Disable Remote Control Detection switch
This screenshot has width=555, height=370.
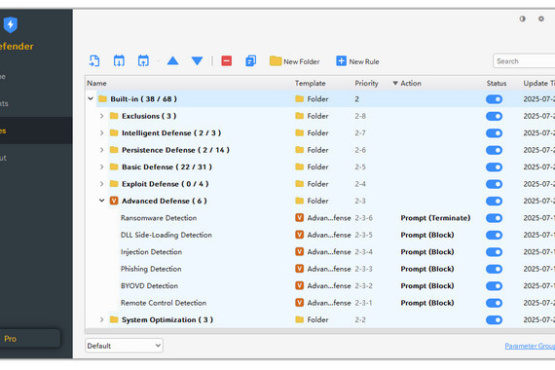click(494, 303)
